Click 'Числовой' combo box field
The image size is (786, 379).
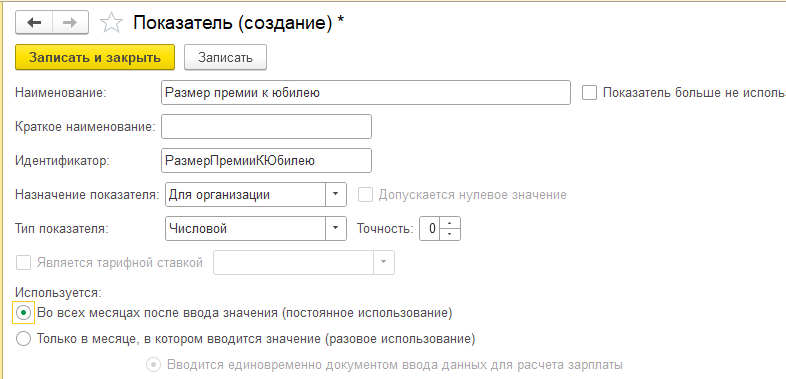pos(245,229)
